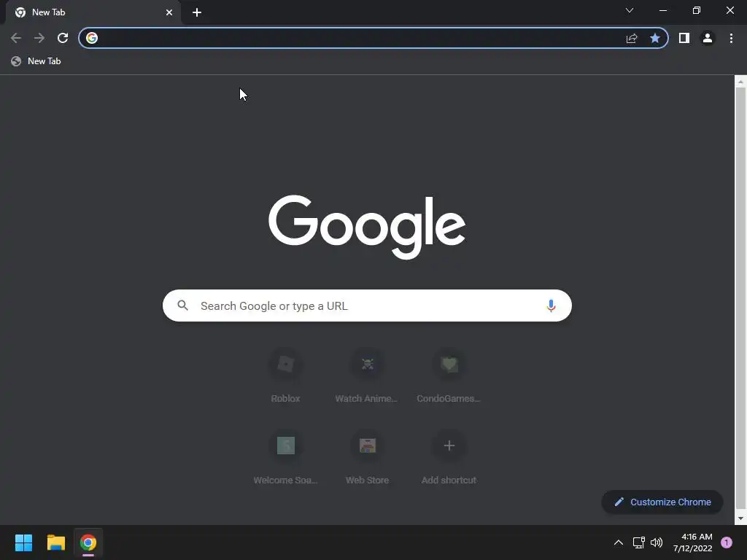Click the page scrollbar up arrow
Image resolution: width=747 pixels, height=560 pixels.
(740, 82)
